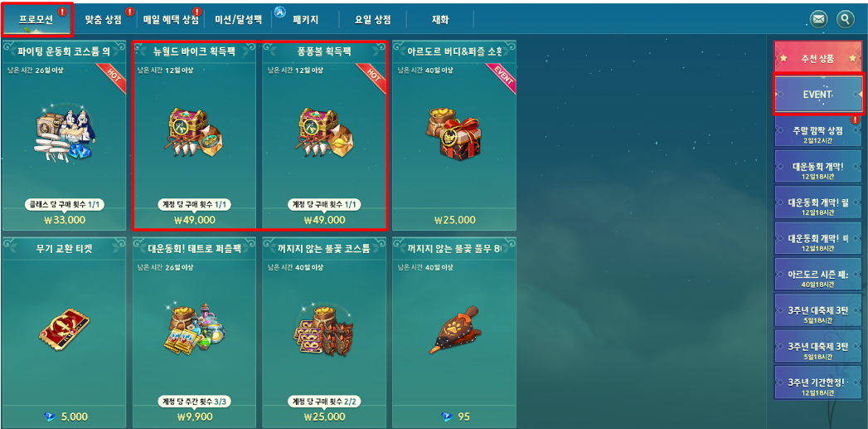
Task: Click the 5,000 diamond price for weapon ticket
Action: tap(66, 417)
